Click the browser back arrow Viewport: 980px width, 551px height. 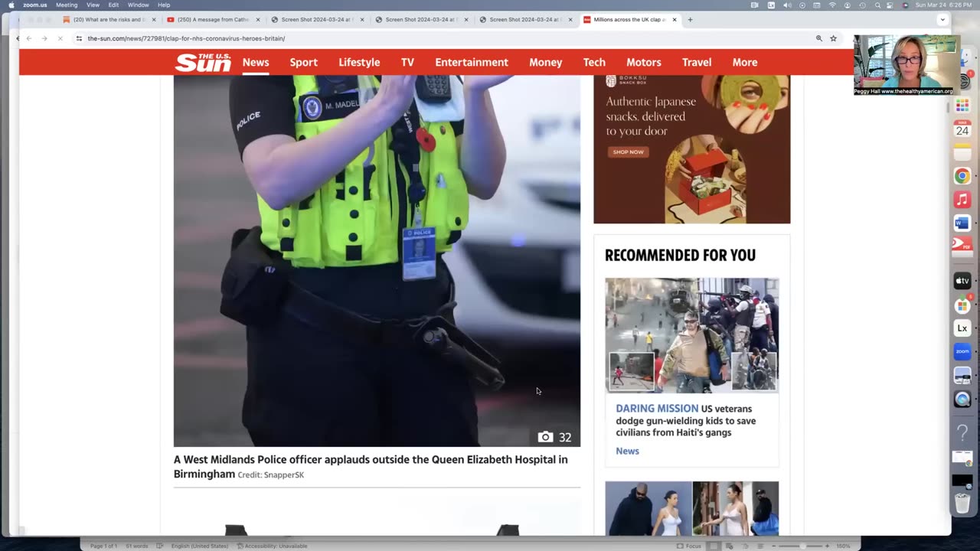click(29, 38)
